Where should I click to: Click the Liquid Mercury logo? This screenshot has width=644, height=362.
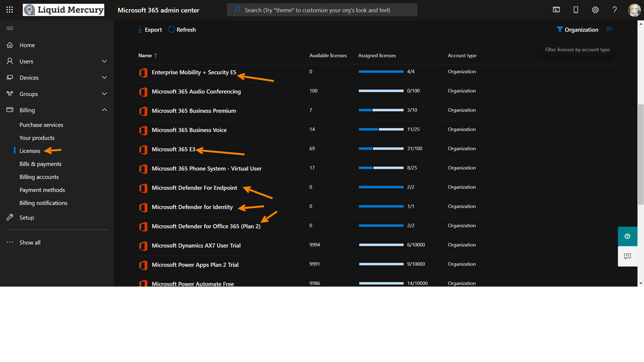point(63,10)
